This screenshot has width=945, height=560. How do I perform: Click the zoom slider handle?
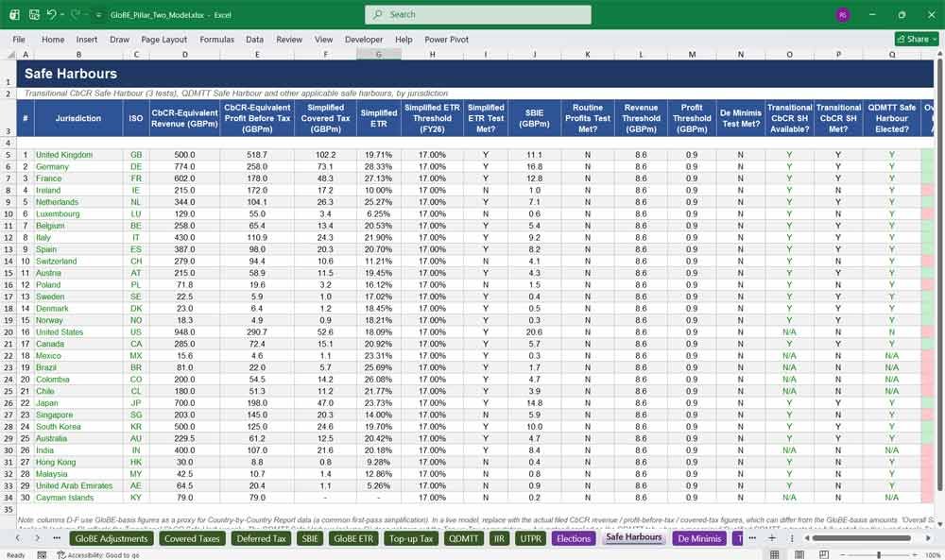(879, 554)
